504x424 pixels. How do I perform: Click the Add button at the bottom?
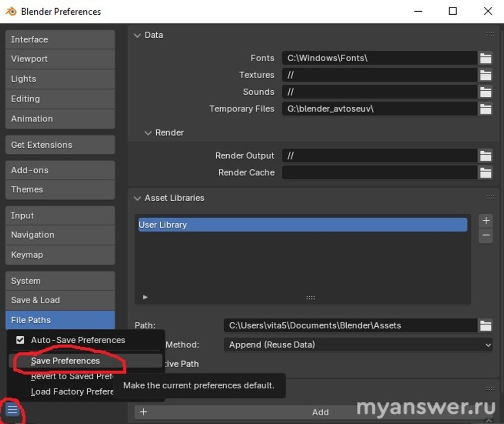point(320,412)
